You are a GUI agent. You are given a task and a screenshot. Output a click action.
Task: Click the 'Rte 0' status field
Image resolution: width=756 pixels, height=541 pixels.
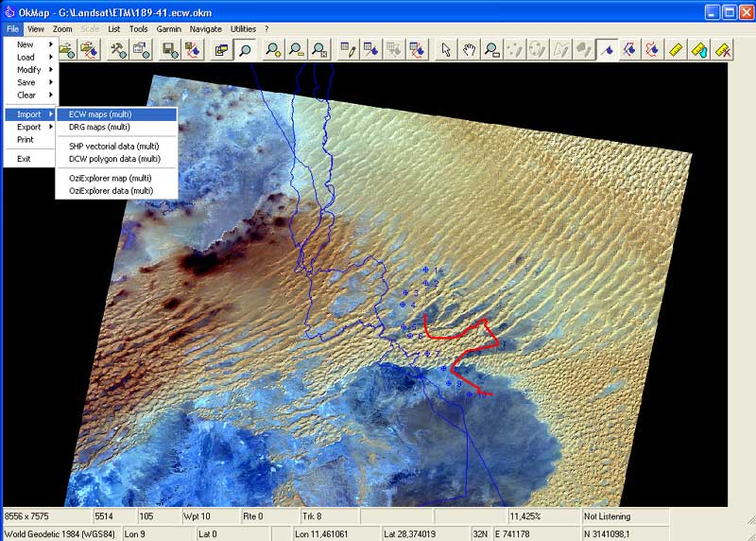(269, 516)
